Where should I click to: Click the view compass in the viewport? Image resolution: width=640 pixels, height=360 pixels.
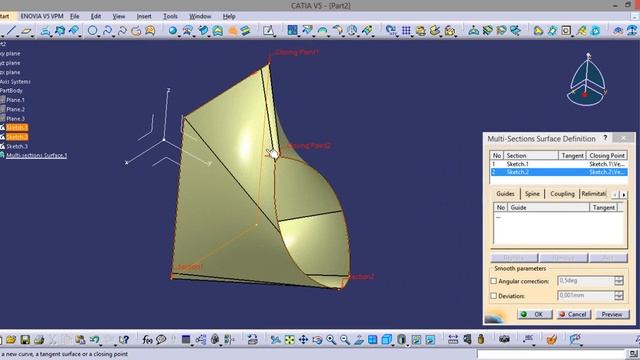[587, 80]
